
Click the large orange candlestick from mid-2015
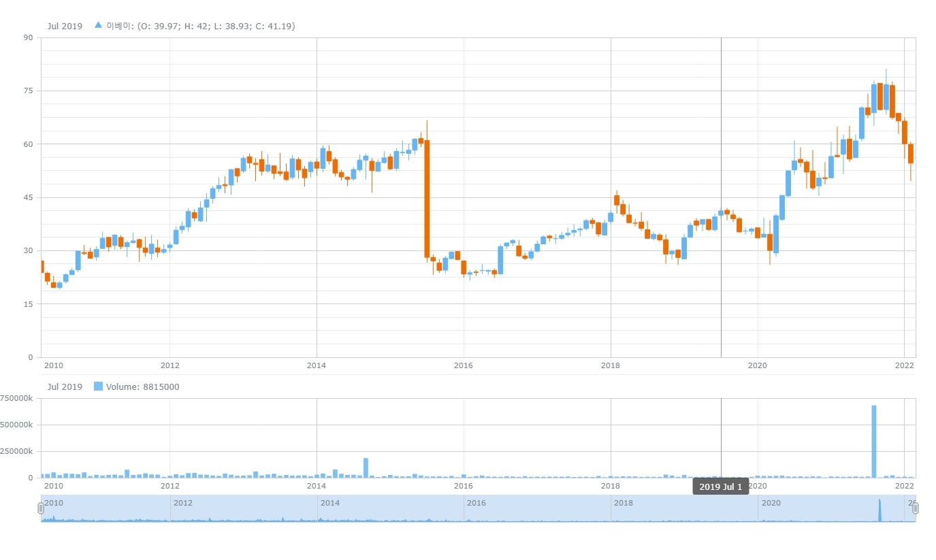pos(427,199)
